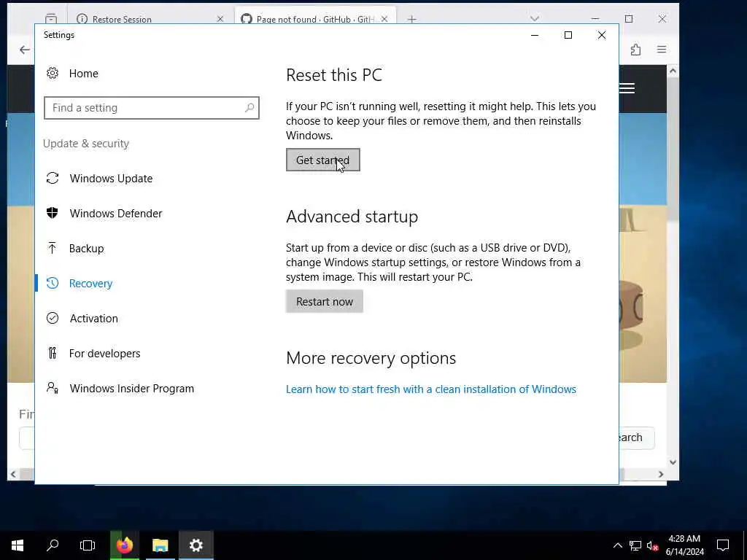Show hidden system tray icons
Screen dimensions: 747x560
coord(617,545)
